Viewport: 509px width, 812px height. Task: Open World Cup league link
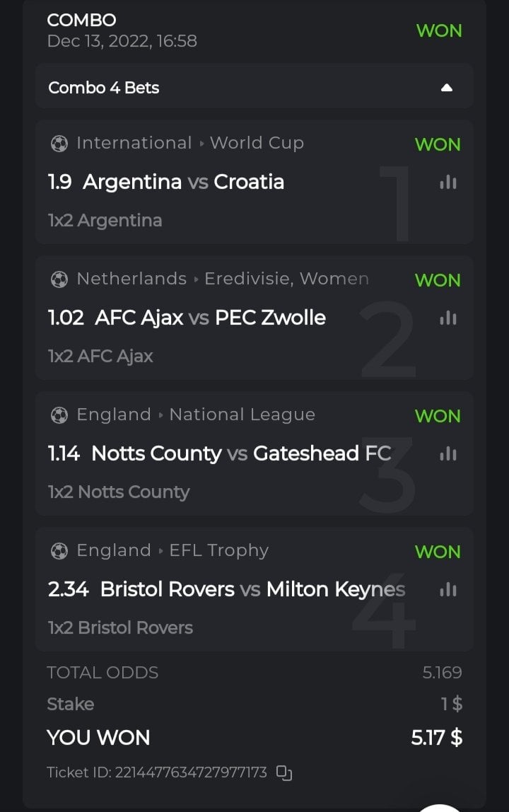coord(257,143)
